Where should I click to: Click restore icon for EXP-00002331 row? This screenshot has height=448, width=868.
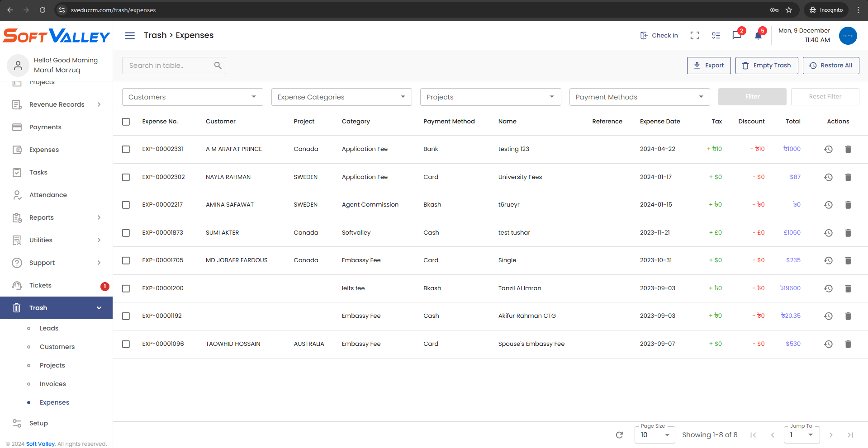point(828,149)
